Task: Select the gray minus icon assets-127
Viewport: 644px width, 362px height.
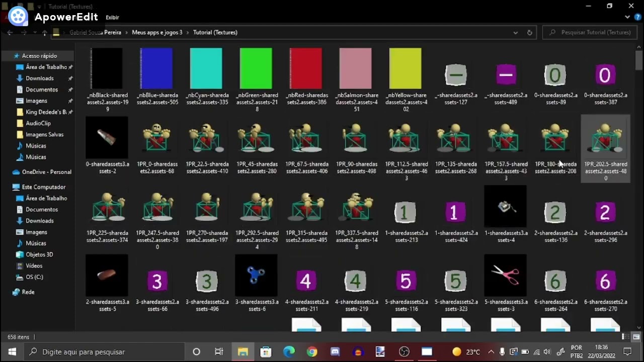Action: pos(455,76)
